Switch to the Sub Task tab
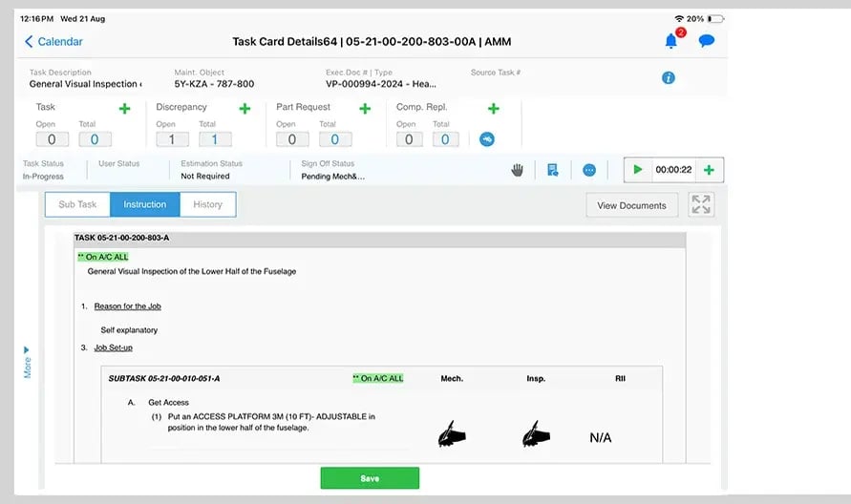851x504 pixels. click(77, 204)
